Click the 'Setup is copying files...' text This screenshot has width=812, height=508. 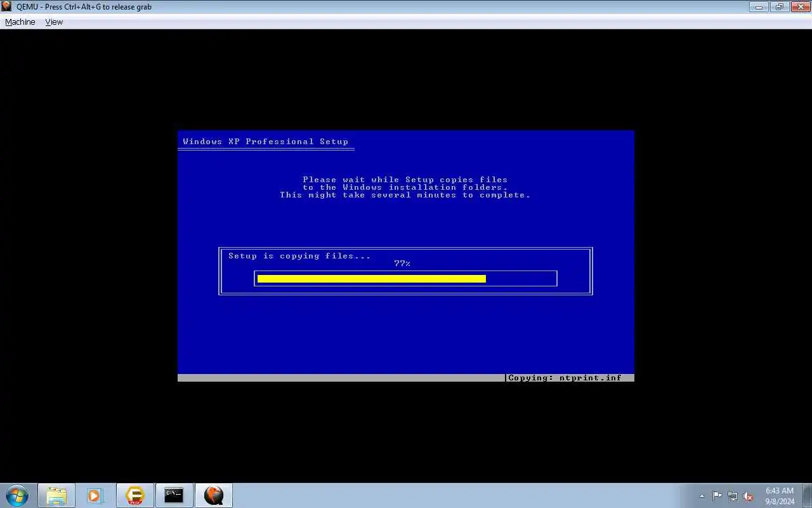pos(299,256)
